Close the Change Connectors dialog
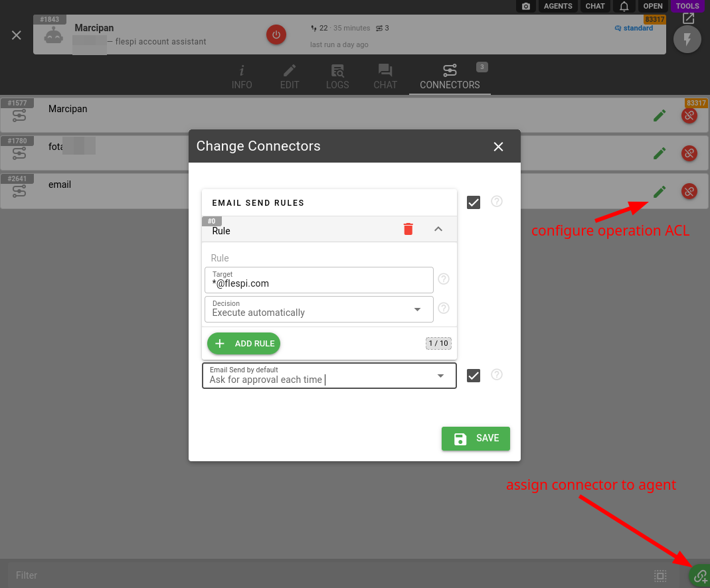The image size is (710, 588). click(x=498, y=147)
